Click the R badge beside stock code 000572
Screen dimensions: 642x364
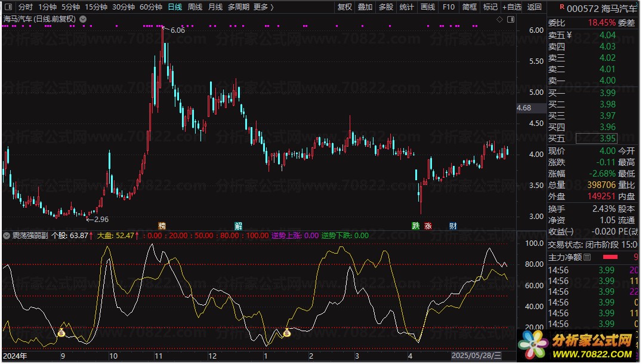[x=562, y=7]
